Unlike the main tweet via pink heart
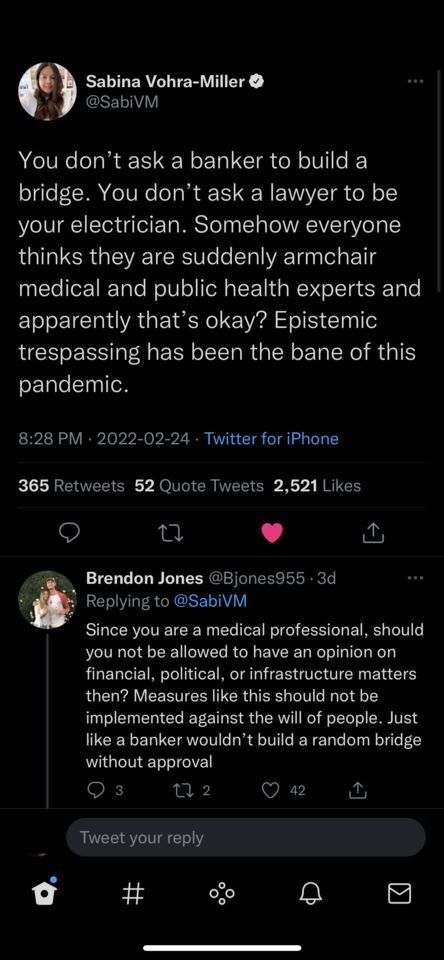Screen dimensions: 444x960 click(272, 534)
